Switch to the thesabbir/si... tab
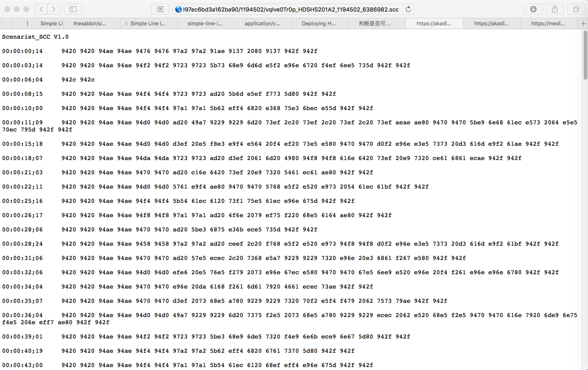The image size is (588, 370). coord(91,23)
